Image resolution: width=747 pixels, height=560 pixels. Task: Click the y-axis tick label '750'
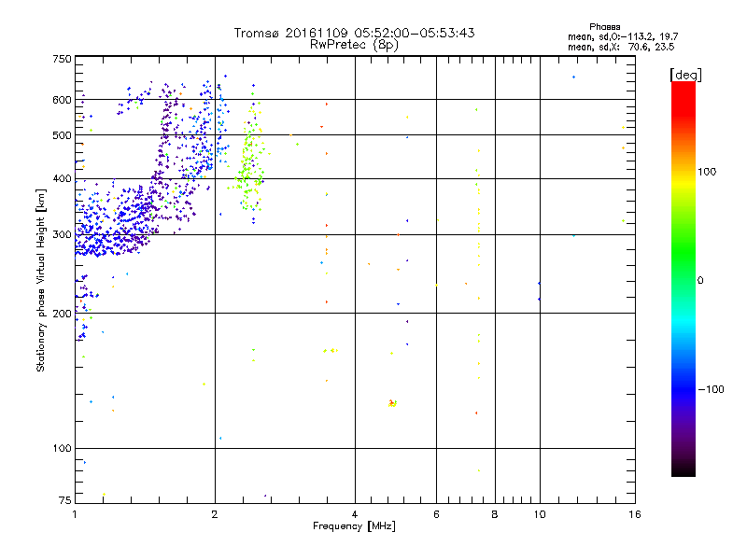pyautogui.click(x=62, y=59)
